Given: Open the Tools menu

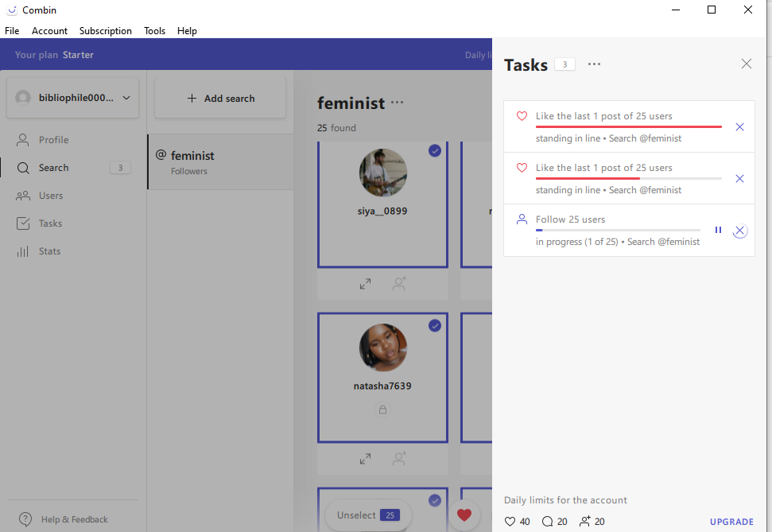Looking at the screenshot, I should point(154,30).
